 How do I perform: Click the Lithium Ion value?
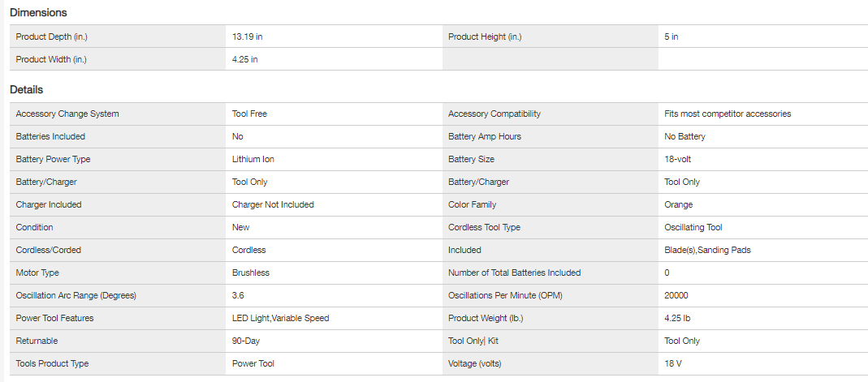click(x=253, y=159)
